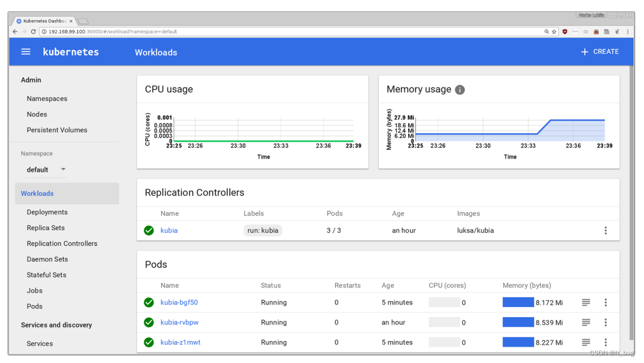Image resolution: width=644 pixels, height=363 pixels.
Task: Click the luksa/kubia image text
Action: [475, 230]
